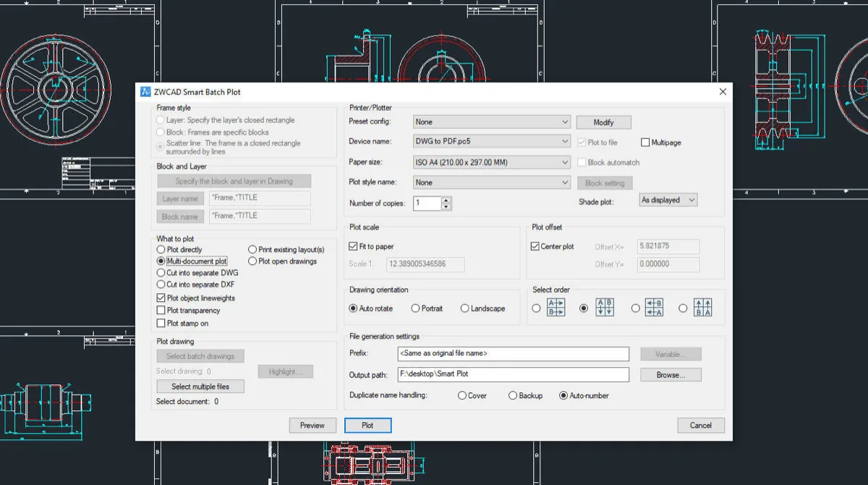The height and width of the screenshot is (485, 868).
Task: Open the Plot style name dropdown
Action: 492,182
